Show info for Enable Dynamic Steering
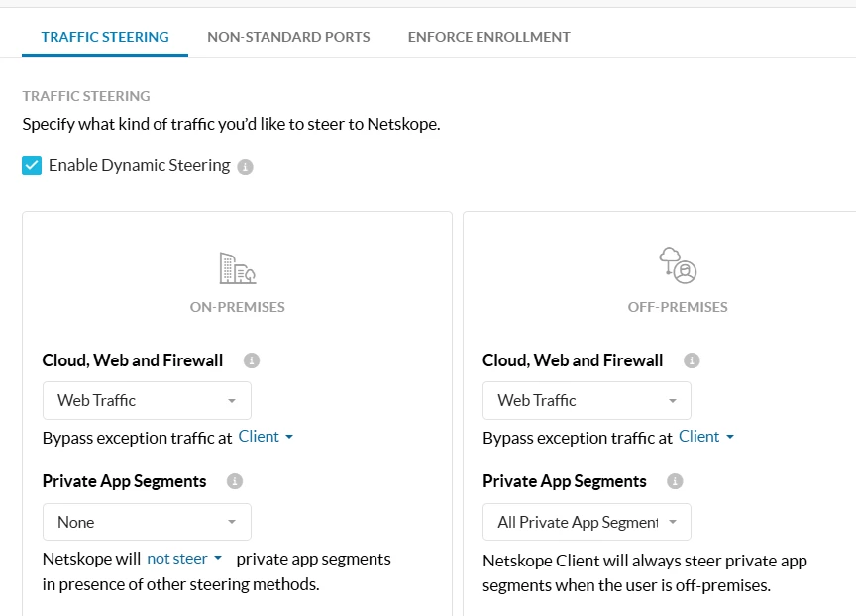 coord(245,167)
